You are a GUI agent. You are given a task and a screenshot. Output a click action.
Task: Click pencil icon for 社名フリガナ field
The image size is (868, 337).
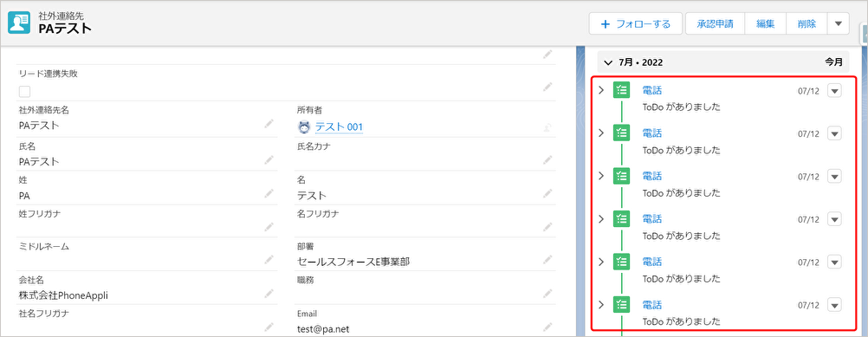point(269,327)
